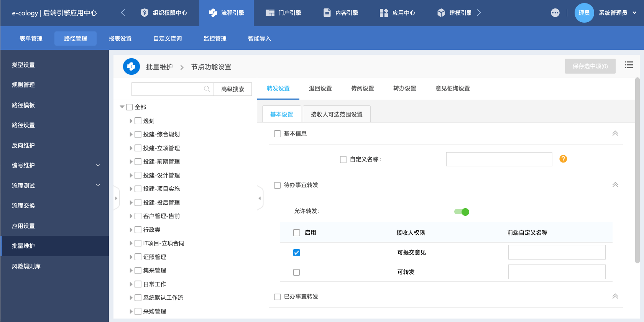
Task: Expand the 编号维护 sidebar submenu
Action: click(98, 165)
